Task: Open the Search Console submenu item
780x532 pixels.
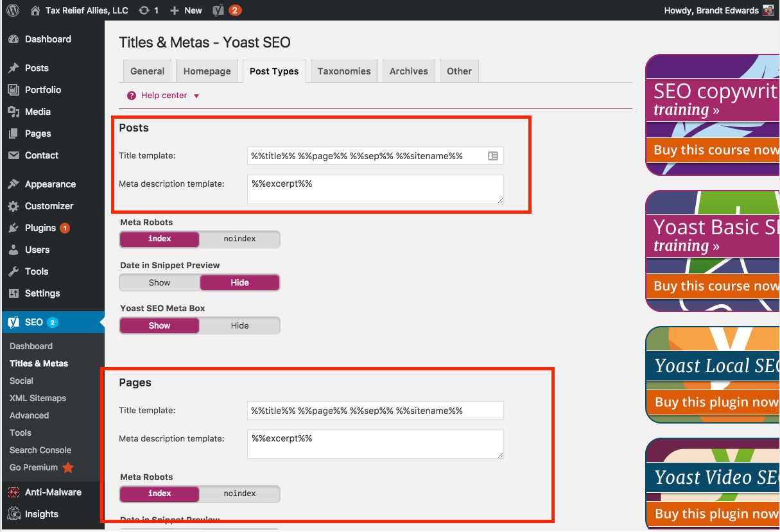Action: pos(40,450)
